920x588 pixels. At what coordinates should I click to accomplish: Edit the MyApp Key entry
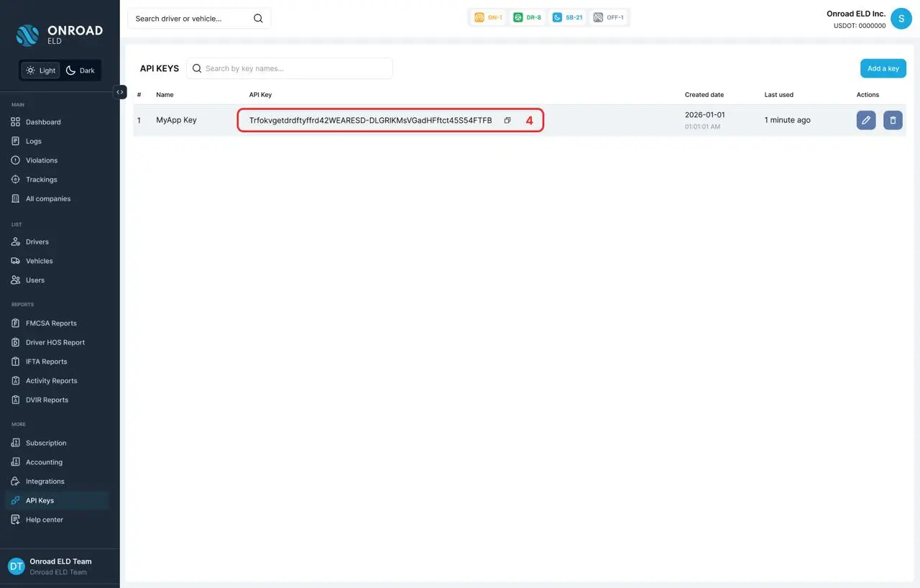[866, 120]
